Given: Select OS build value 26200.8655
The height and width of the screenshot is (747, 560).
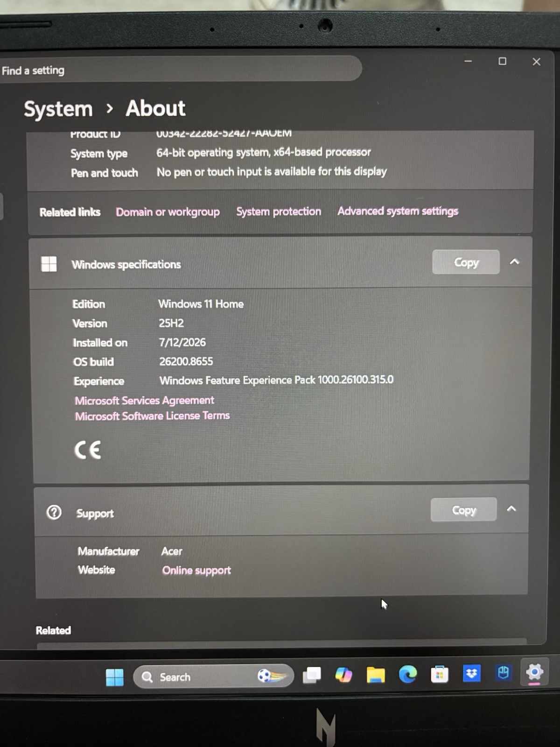Looking at the screenshot, I should [186, 361].
